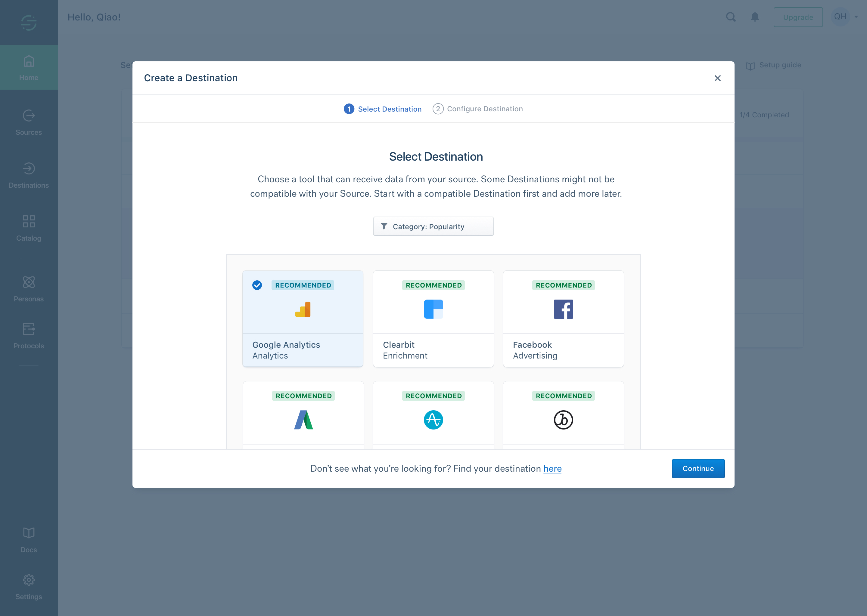
Task: Open the Sources sidebar icon
Action: 29,116
